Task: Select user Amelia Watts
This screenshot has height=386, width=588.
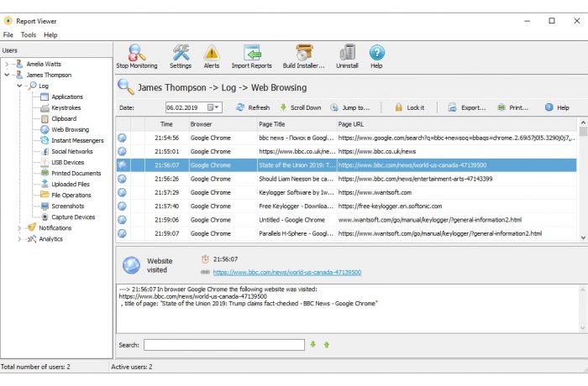Action: [44, 64]
